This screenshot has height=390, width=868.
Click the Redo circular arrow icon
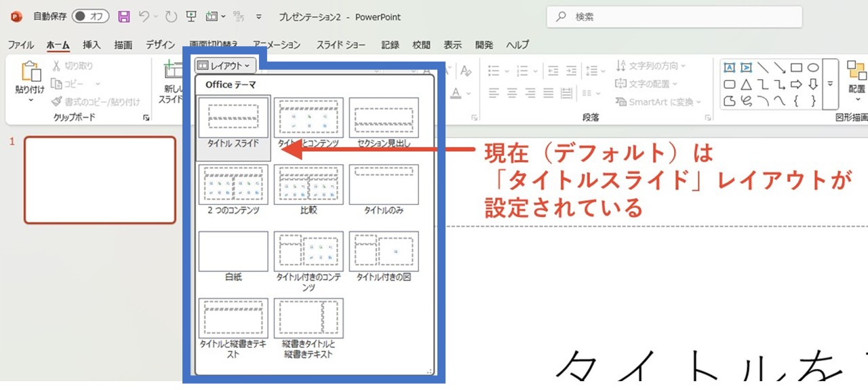[171, 16]
